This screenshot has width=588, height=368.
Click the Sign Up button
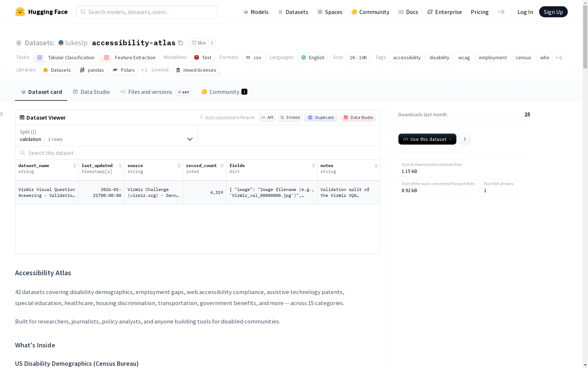pyautogui.click(x=553, y=12)
